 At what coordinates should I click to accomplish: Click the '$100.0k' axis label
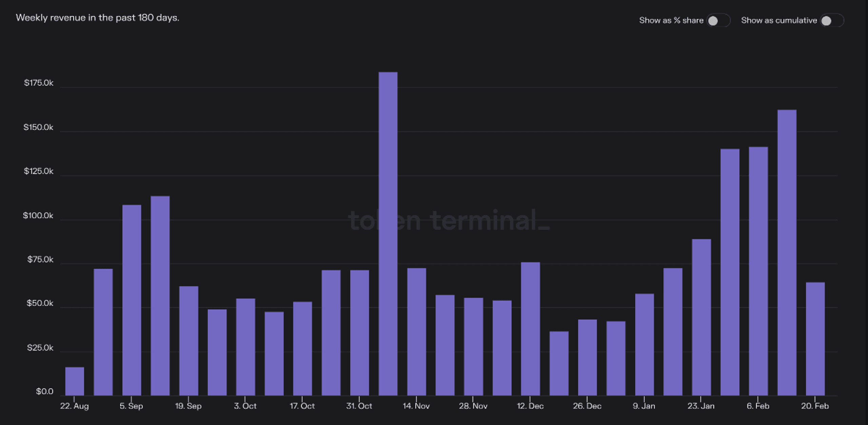(38, 216)
